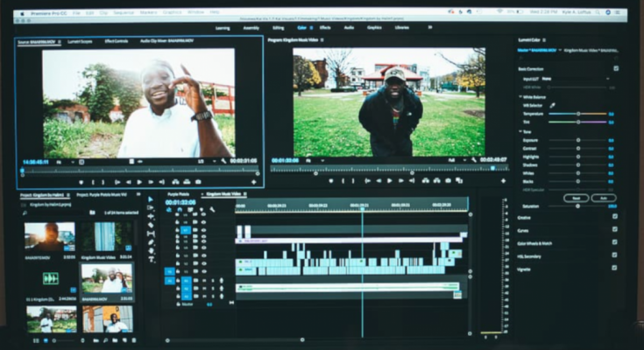Adjust the Tint slider

pyautogui.click(x=578, y=122)
